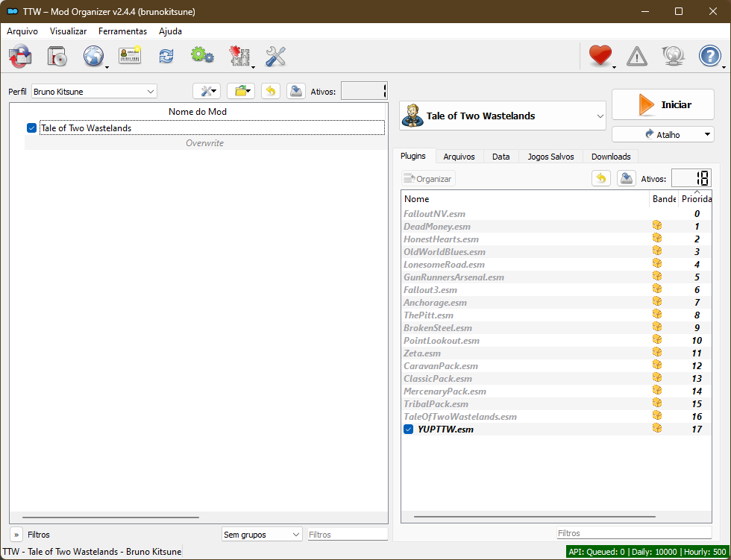Sort plugins by Nome column header
731x560 pixels.
[525, 199]
